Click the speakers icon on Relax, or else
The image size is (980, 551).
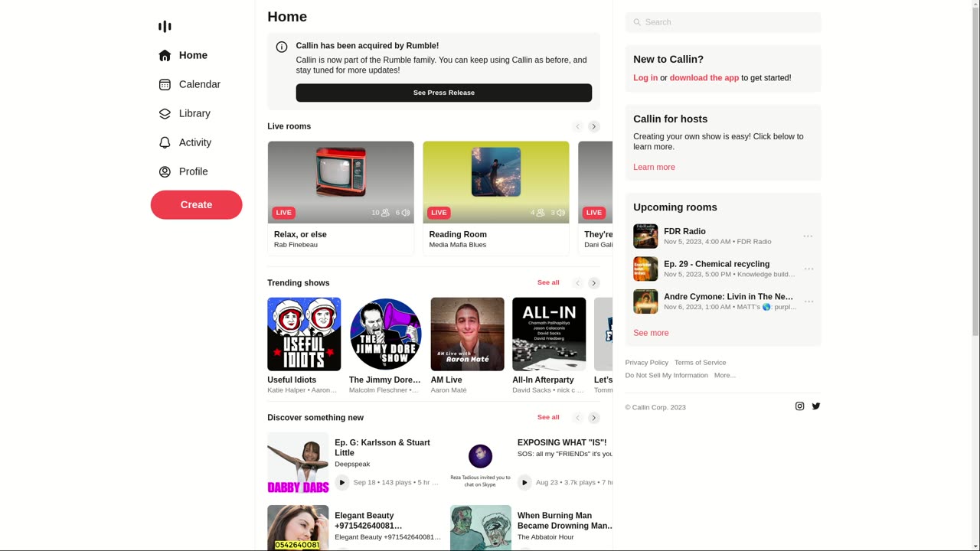406,213
